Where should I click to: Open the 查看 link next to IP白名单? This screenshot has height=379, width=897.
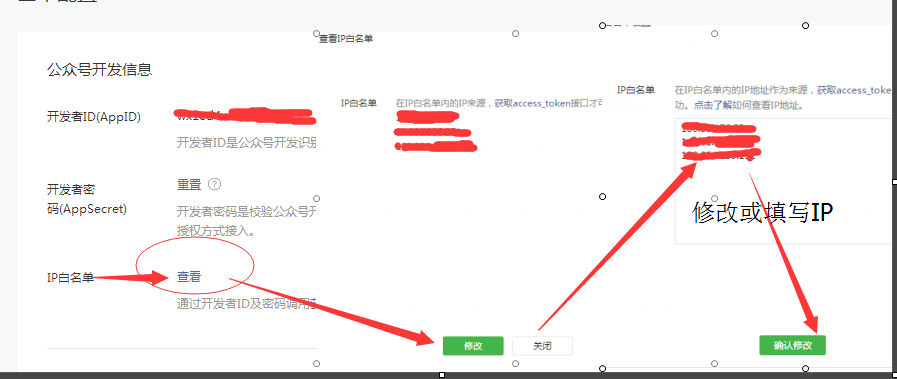[x=189, y=277]
